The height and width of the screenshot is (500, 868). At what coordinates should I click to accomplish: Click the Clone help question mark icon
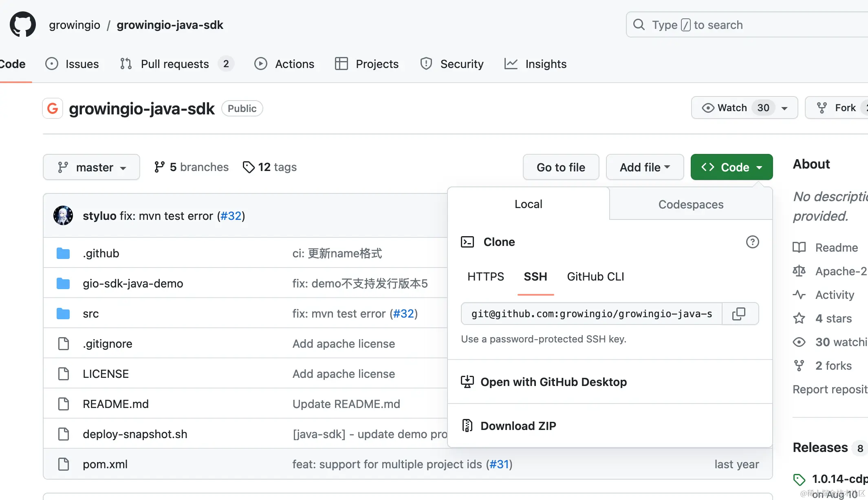coord(752,242)
